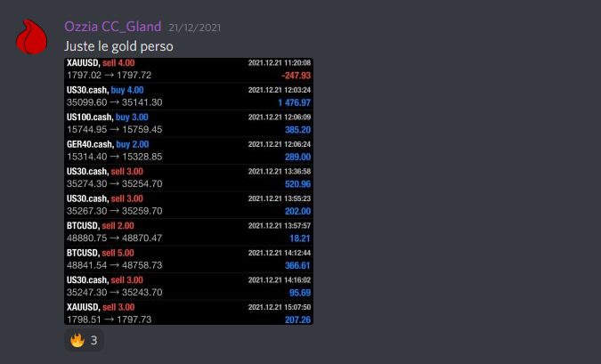Click the XAUUSD sell 4.00 trade row

189,69
